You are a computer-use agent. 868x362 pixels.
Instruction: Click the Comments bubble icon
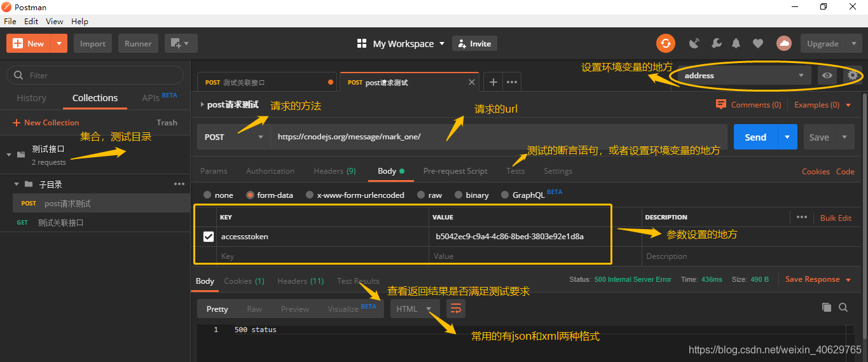pyautogui.click(x=720, y=104)
